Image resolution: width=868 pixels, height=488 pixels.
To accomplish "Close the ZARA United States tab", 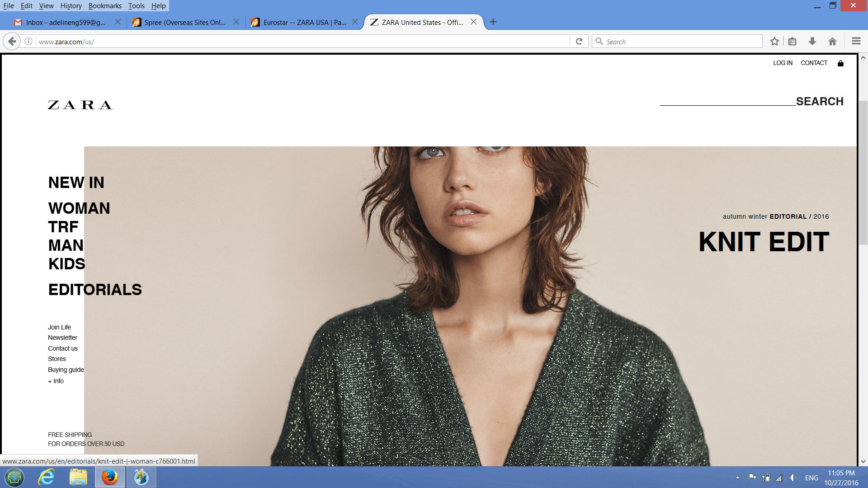I will (473, 22).
